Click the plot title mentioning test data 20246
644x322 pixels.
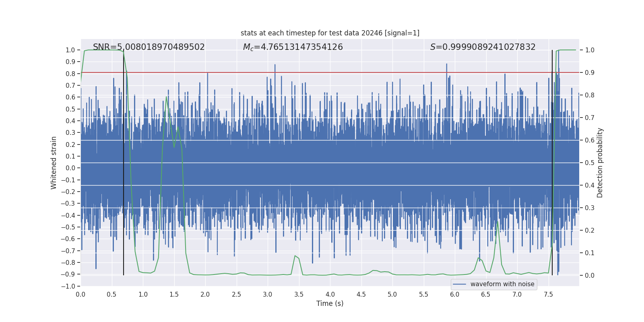(x=330, y=33)
